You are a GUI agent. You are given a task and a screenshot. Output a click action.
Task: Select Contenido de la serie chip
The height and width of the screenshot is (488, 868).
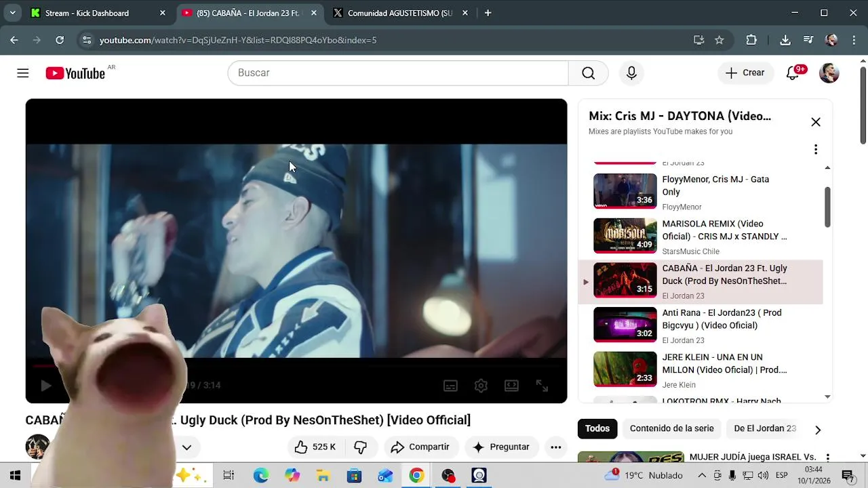click(x=672, y=428)
